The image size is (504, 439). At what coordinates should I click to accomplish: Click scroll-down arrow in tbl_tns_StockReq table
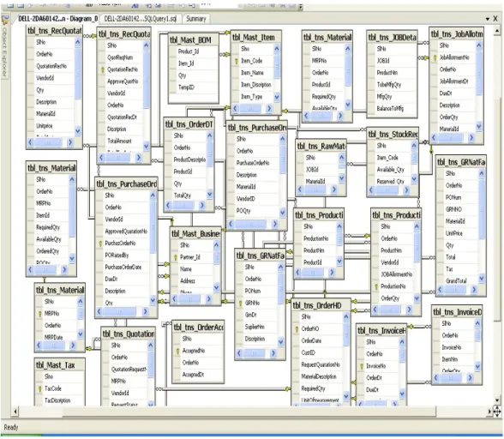click(414, 178)
